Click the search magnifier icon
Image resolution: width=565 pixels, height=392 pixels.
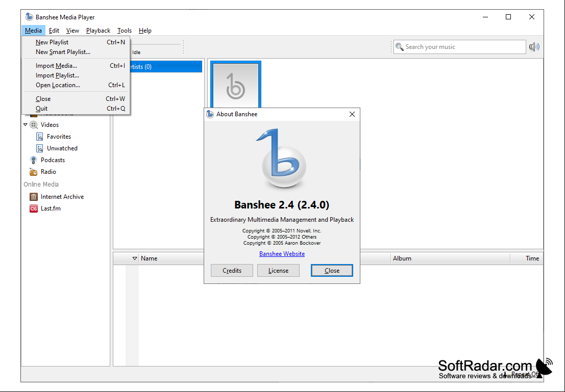[x=399, y=47]
